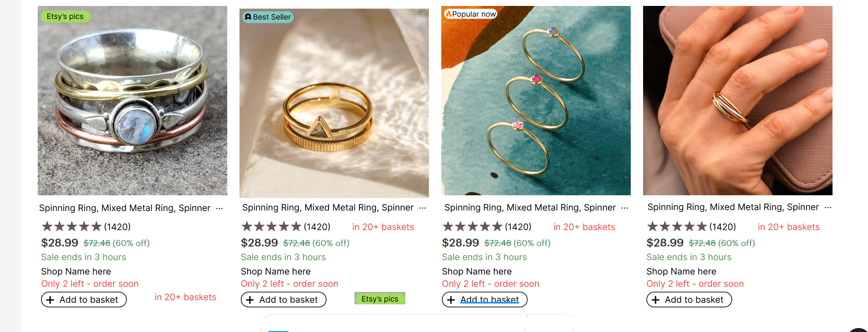This screenshot has height=332, width=868.
Task: Open the moonstone spinner ring photo
Action: coord(132,101)
